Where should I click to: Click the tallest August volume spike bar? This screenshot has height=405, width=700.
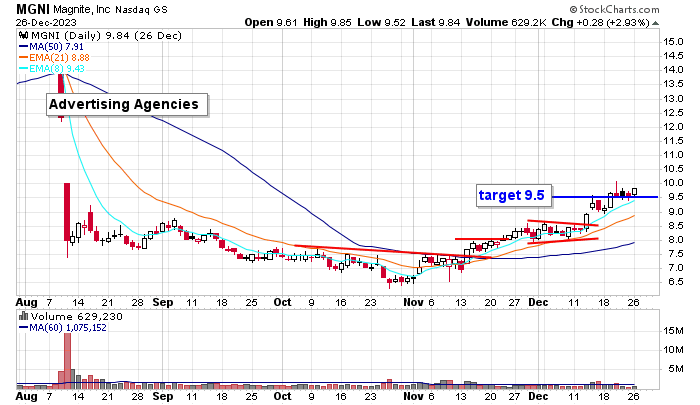[67, 361]
